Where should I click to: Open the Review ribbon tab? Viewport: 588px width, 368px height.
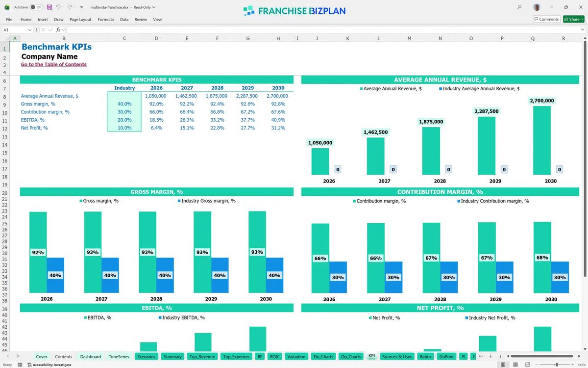[141, 20]
